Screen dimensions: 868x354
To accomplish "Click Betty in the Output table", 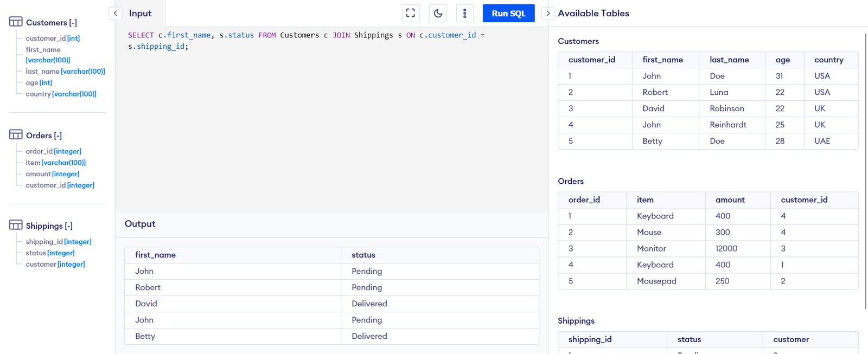I will [145, 336].
